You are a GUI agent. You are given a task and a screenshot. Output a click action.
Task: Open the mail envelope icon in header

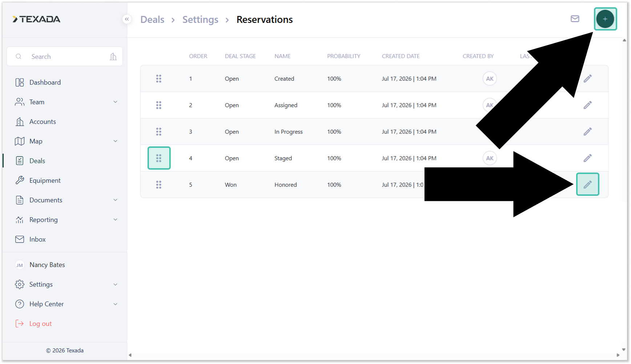(575, 19)
